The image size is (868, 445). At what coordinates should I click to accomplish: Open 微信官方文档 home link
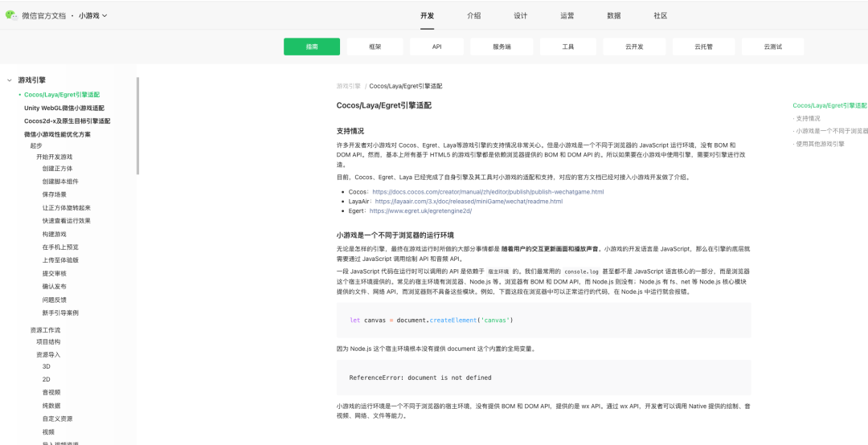[43, 15]
